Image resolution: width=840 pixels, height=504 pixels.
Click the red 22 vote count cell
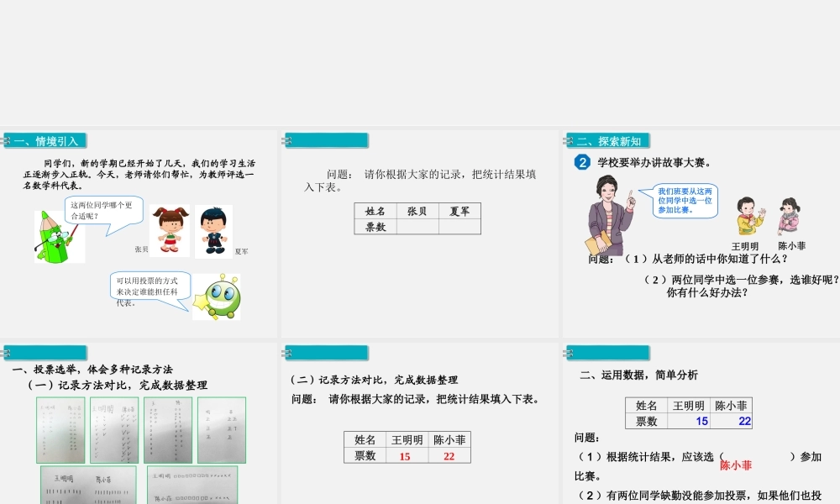coord(449,455)
